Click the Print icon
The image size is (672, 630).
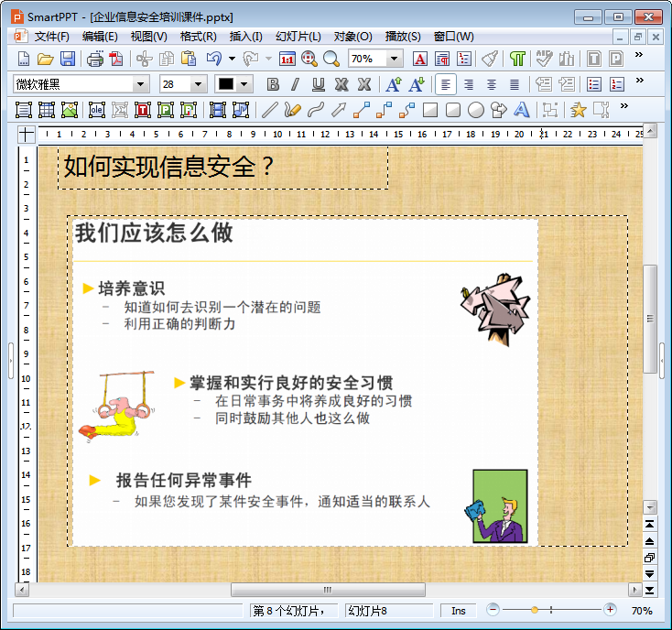(94, 59)
